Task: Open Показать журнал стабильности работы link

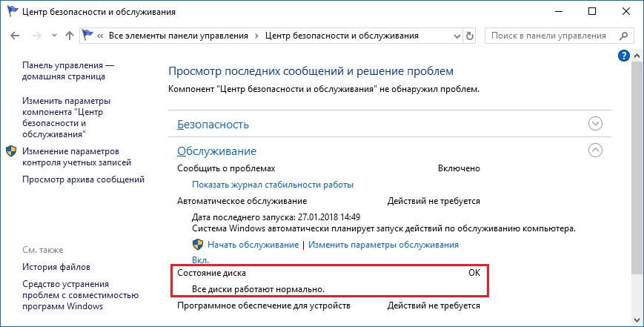Action: [273, 185]
